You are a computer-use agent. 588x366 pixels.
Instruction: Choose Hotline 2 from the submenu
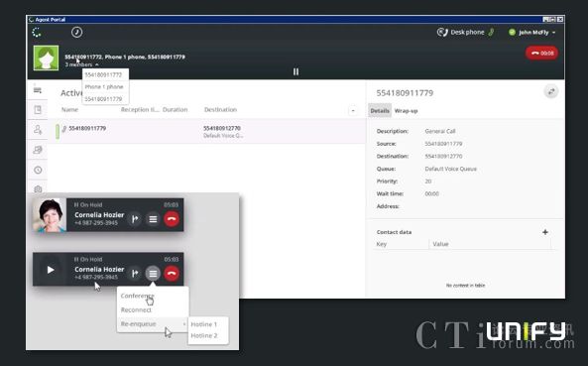click(x=204, y=335)
